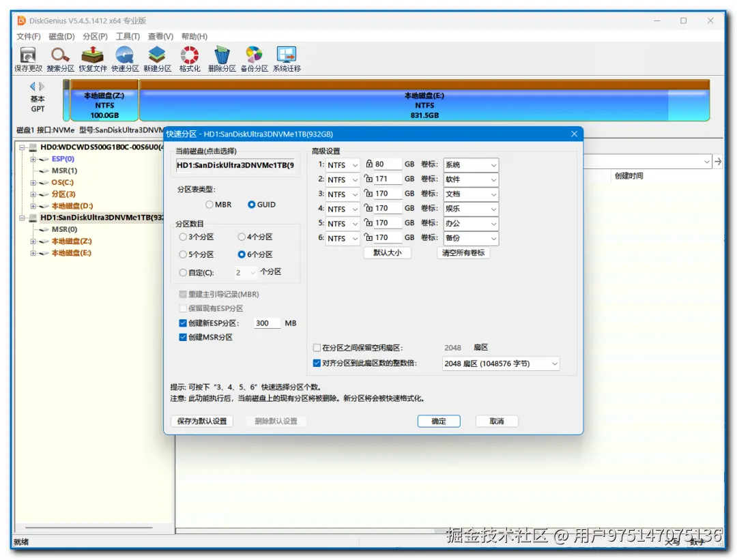Close the Quick Partition dialog
The width and height of the screenshot is (737, 560).
tap(574, 134)
